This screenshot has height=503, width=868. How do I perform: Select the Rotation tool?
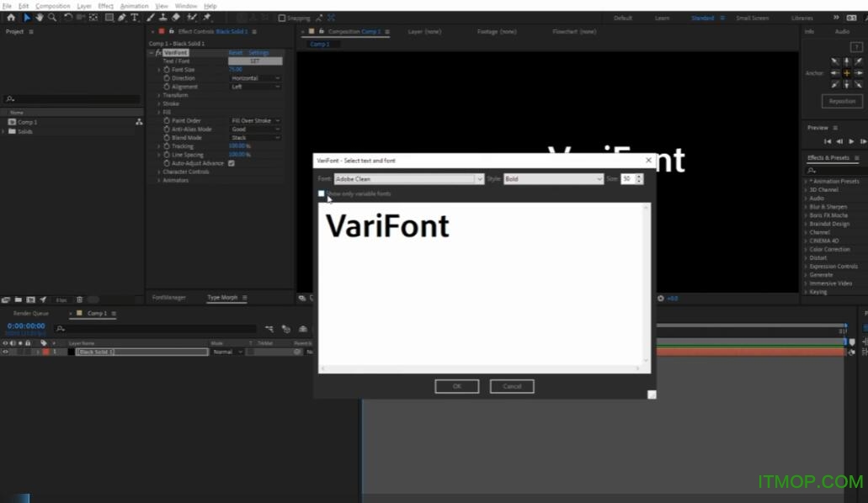click(x=67, y=16)
